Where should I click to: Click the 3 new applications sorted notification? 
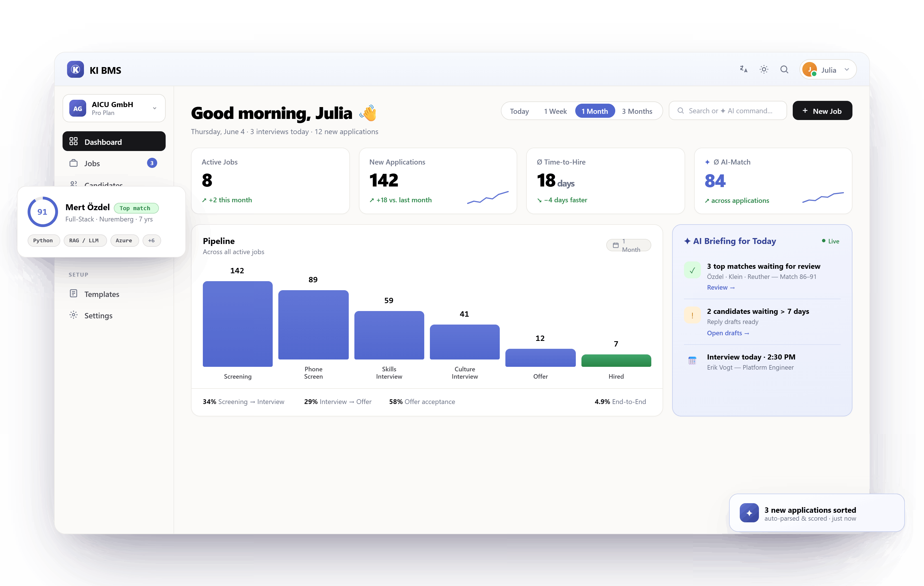pyautogui.click(x=817, y=513)
